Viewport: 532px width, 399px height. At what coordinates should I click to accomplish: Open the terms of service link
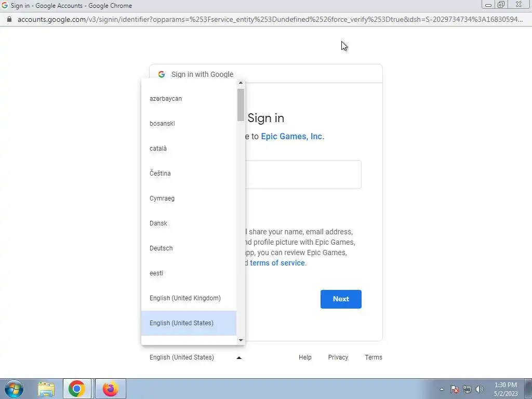click(x=277, y=263)
